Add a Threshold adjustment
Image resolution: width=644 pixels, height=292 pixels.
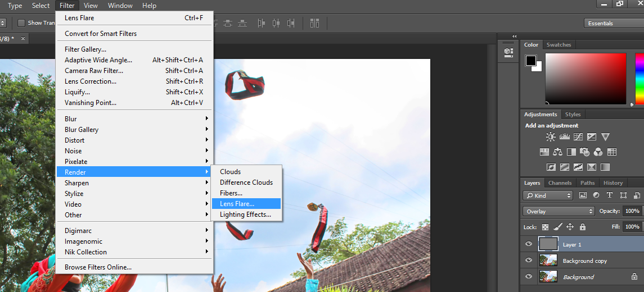[578, 167]
